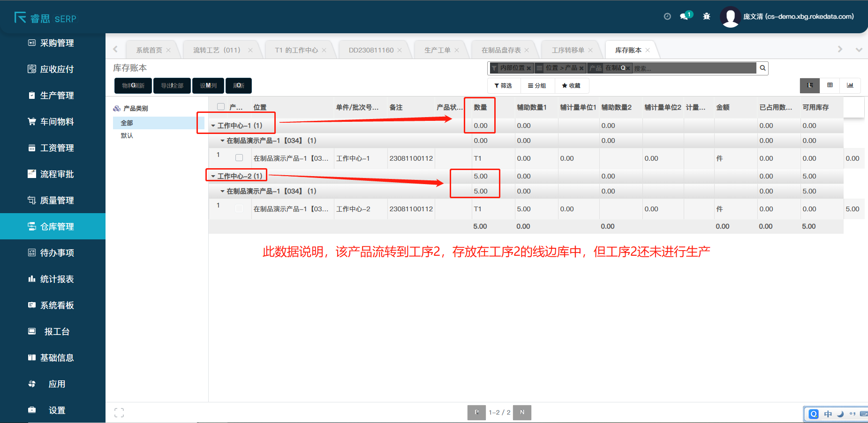The image size is (868, 423).
Task: Tick the select-all checkbox in table header
Action: pos(220,107)
